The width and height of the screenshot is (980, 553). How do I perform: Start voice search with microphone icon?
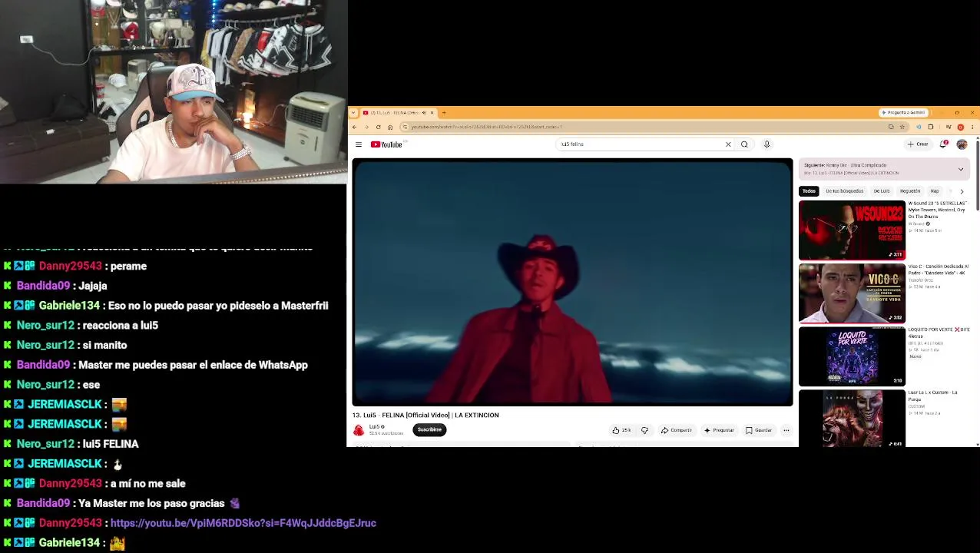click(766, 144)
